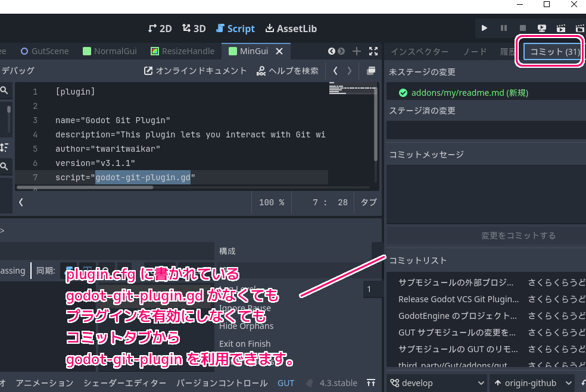
Task: Click the ヘルプを検索 button
Action: tap(288, 70)
